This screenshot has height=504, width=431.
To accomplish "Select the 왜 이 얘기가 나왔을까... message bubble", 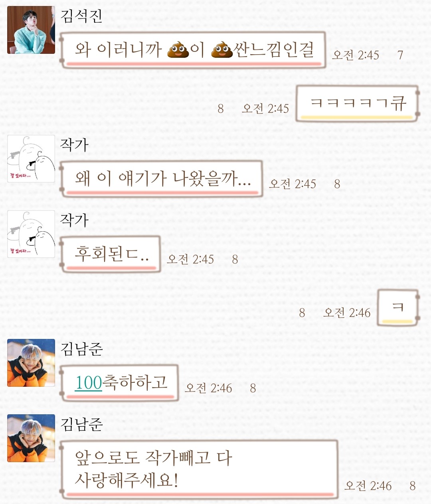I will click(161, 179).
